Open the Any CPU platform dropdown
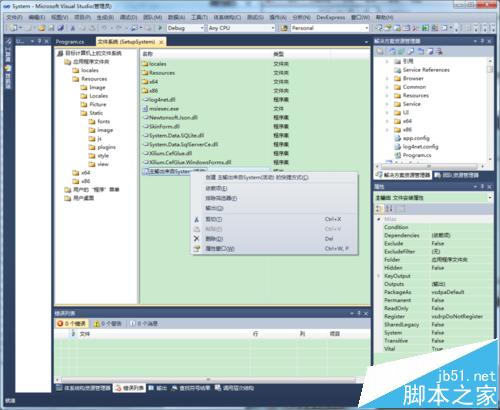This screenshot has height=410, width=500. pos(273,28)
